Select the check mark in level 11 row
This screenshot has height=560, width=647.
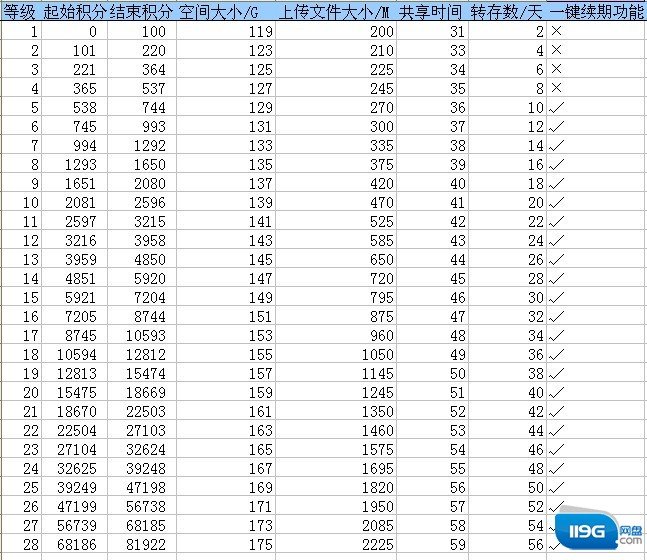pyautogui.click(x=557, y=222)
